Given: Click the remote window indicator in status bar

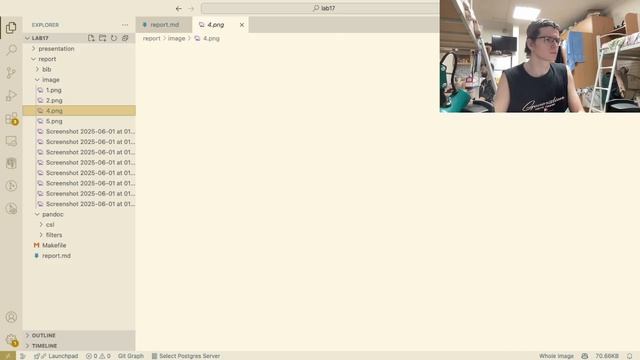Looking at the screenshot, I should [7, 356].
